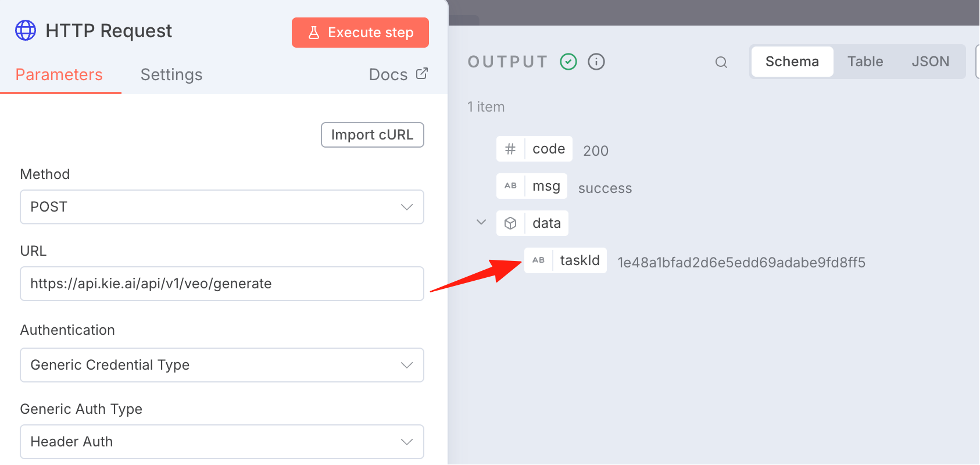Switch output view to JSON
Screen dimensions: 980x465
tap(930, 62)
